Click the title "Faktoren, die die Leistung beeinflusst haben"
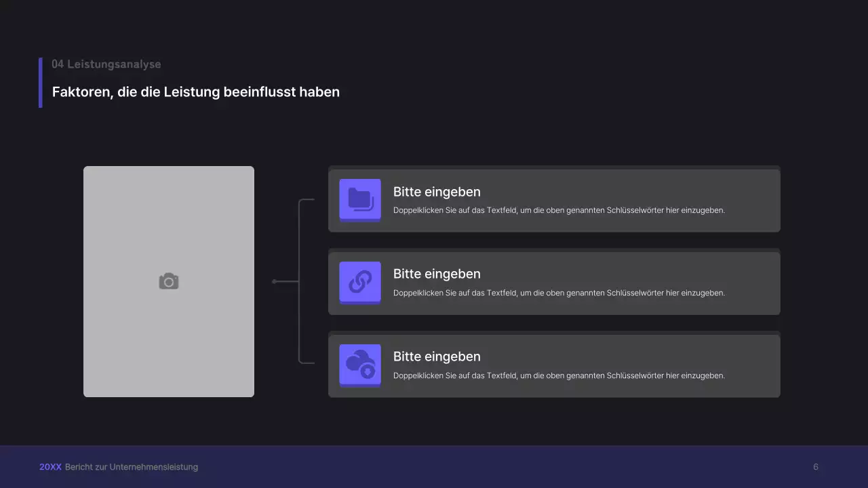Screen dimensions: 868x488 pos(196,91)
